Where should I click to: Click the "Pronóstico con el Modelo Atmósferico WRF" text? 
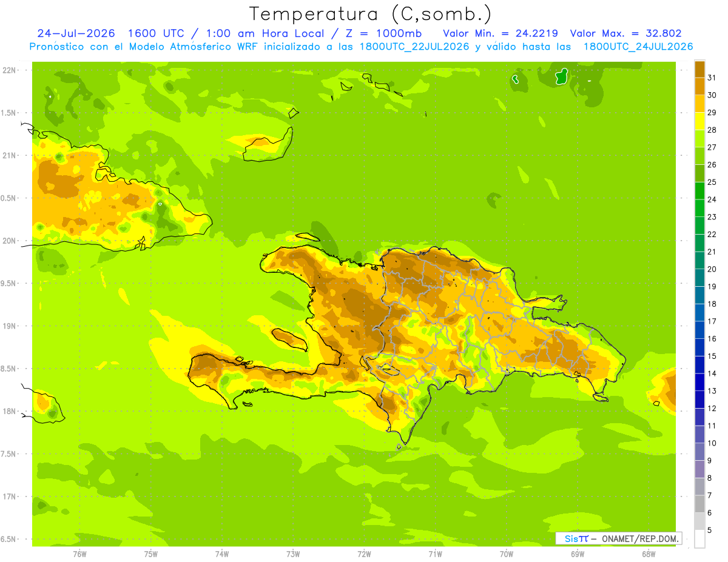coord(144,47)
